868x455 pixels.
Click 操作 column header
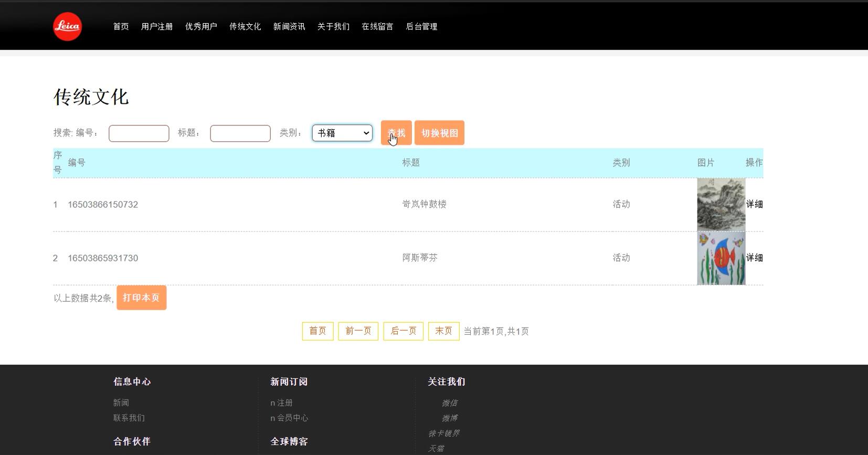(754, 163)
